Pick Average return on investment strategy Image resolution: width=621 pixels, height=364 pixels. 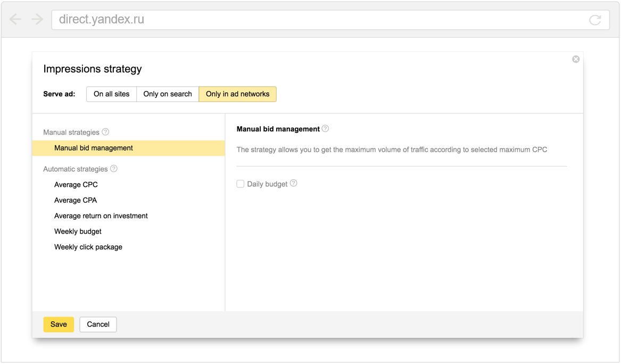click(x=101, y=216)
